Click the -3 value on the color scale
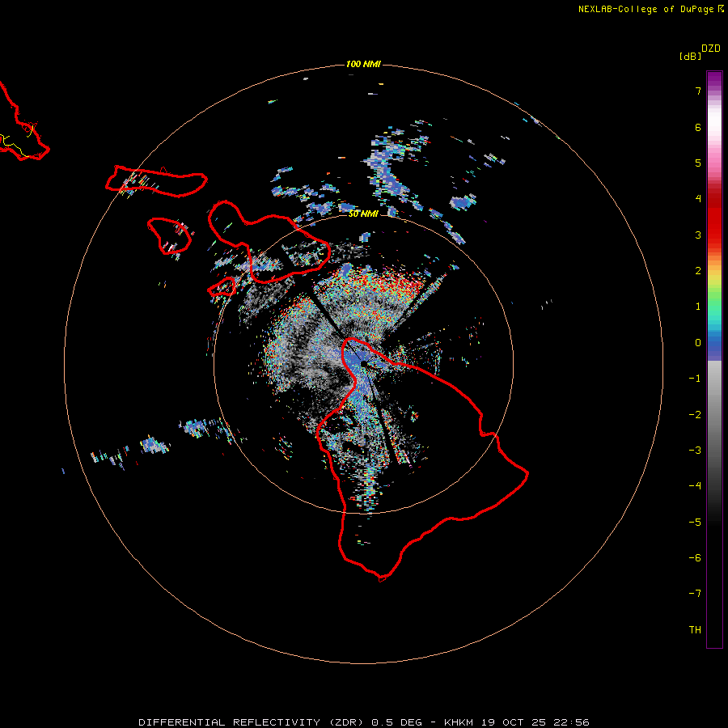The width and height of the screenshot is (728, 728). click(x=695, y=451)
